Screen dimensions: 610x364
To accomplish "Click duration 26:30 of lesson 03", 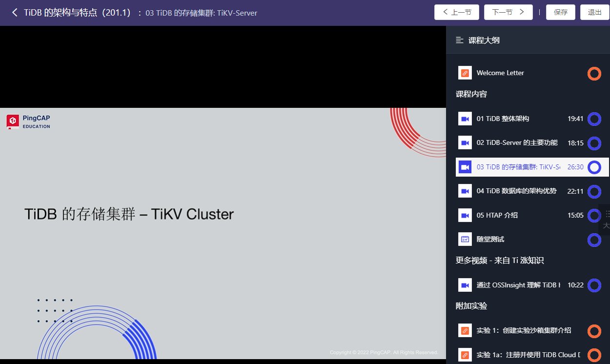I will coord(575,167).
